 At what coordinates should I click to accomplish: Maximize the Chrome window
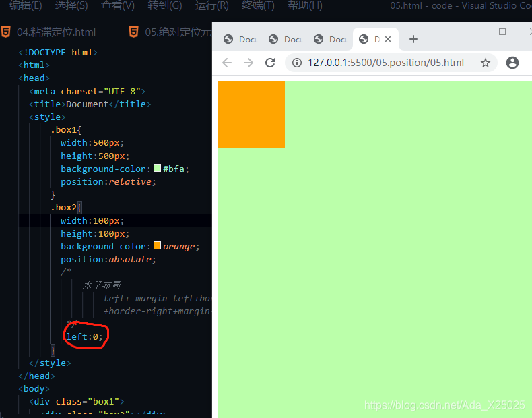(502, 32)
